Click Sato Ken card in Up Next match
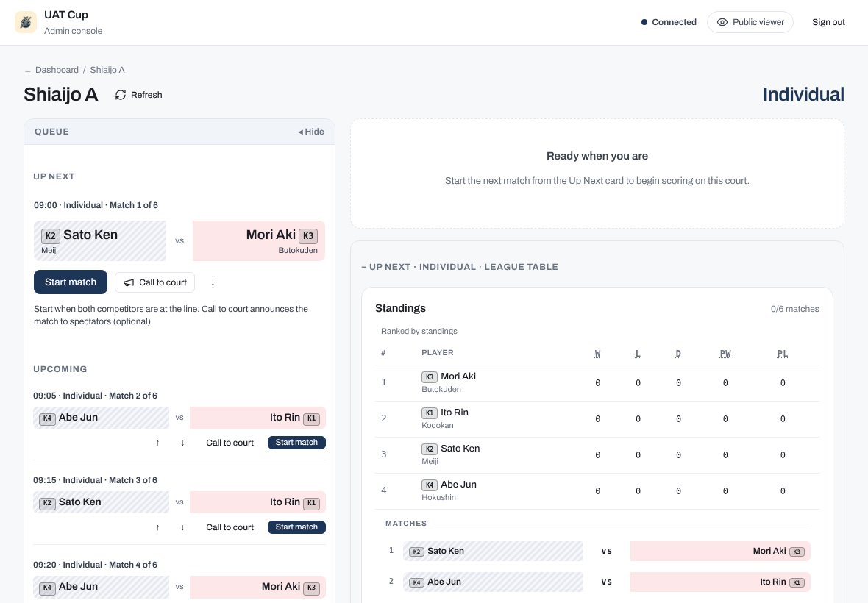868x603 pixels. coord(99,240)
